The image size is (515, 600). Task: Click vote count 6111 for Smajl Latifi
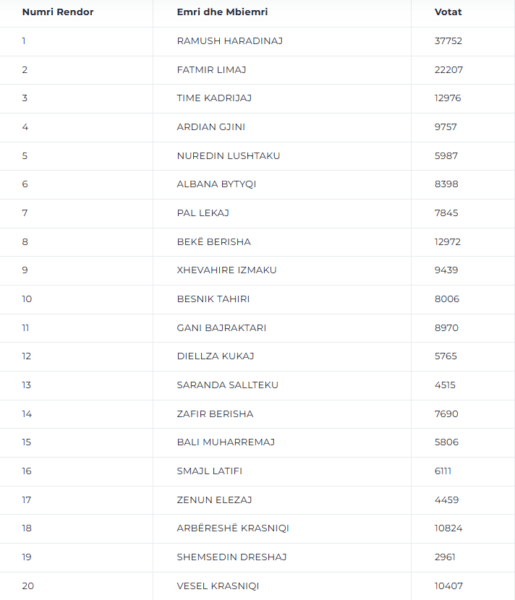pyautogui.click(x=443, y=471)
